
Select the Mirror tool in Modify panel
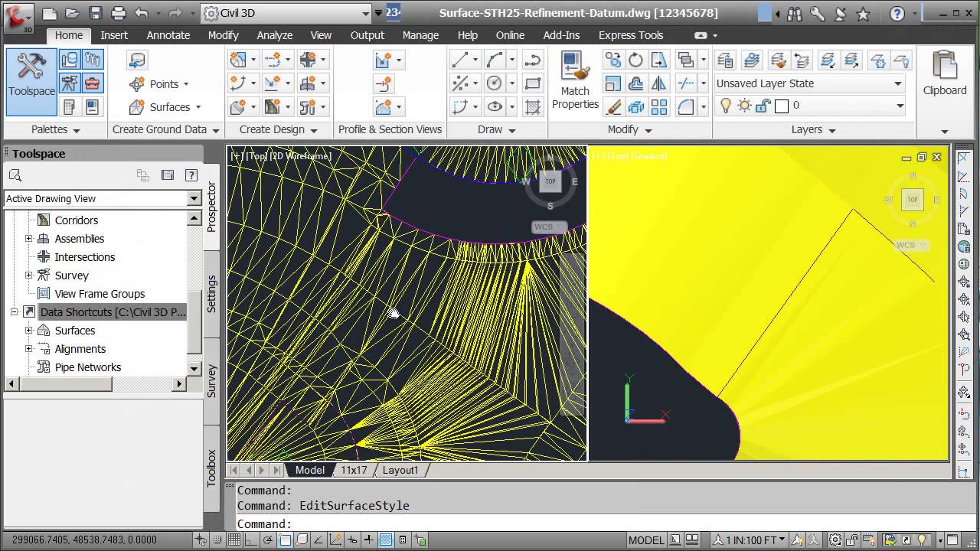coord(658,83)
